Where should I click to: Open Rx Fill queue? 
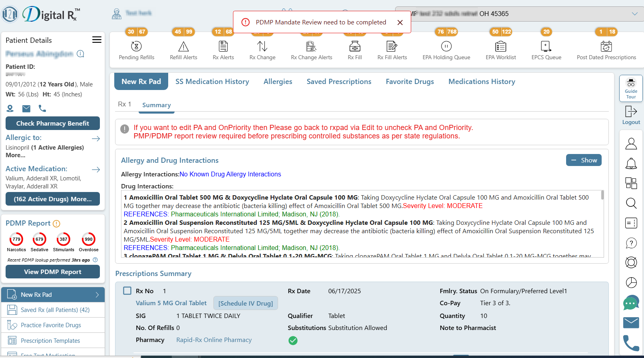coord(355,50)
